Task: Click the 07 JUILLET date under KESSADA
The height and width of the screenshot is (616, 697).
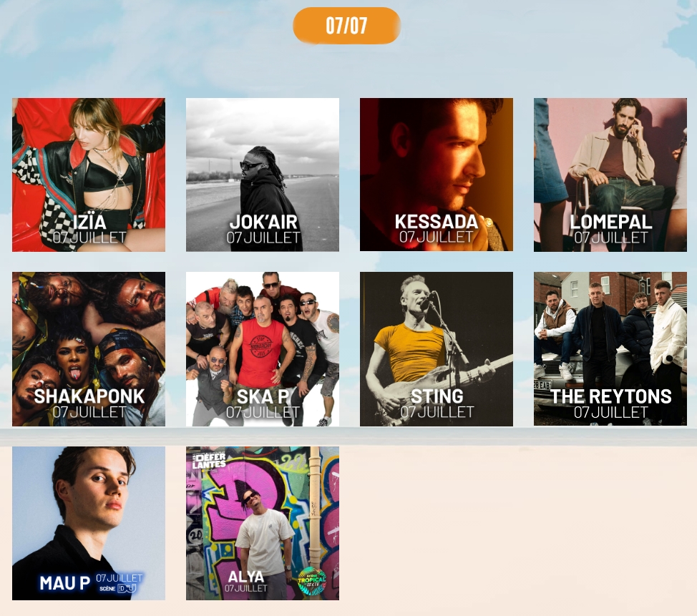Action: (436, 238)
